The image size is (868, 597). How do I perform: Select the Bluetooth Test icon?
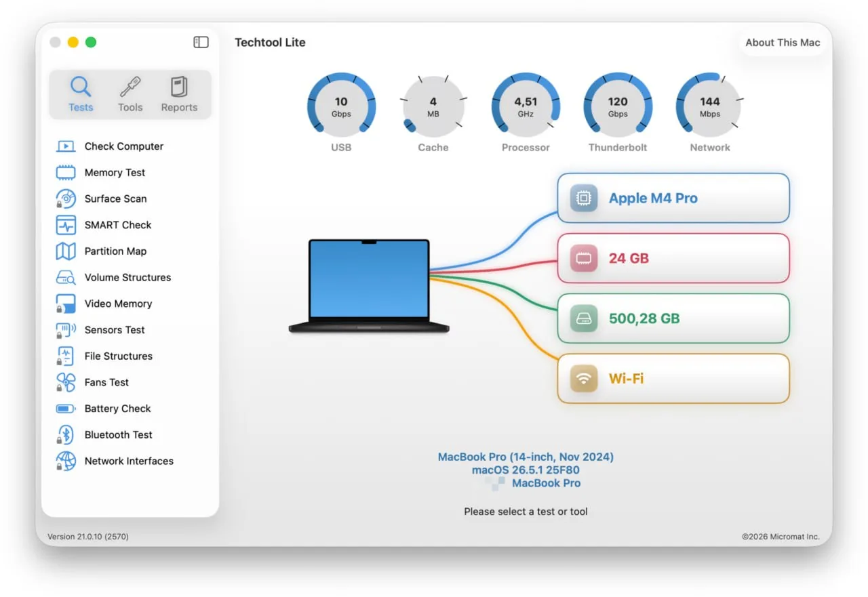click(66, 435)
